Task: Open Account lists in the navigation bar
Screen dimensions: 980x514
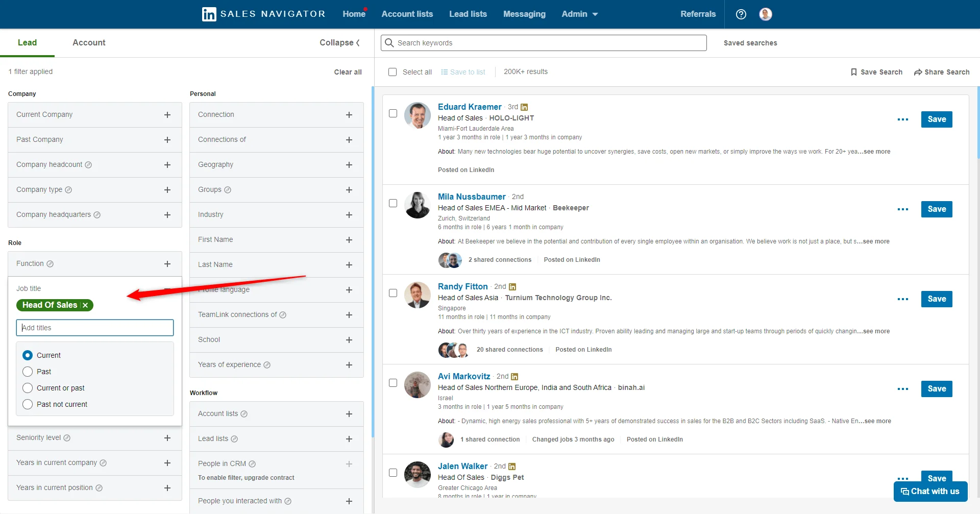Action: pos(407,14)
